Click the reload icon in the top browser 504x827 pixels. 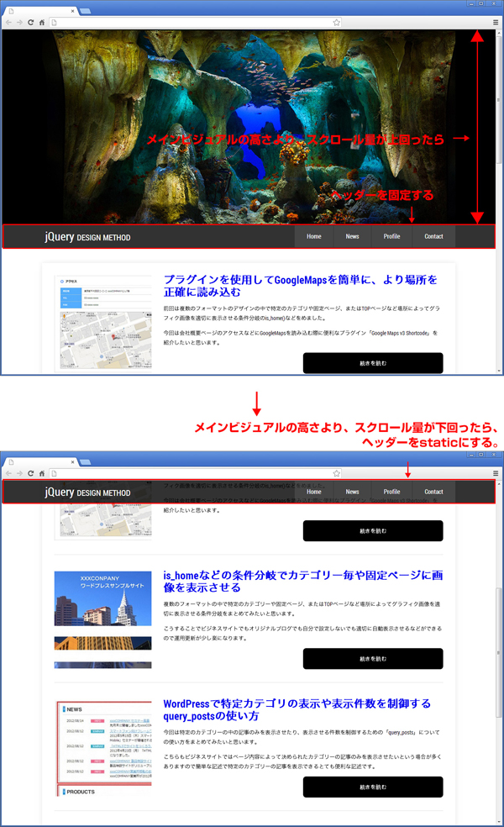pyautogui.click(x=31, y=23)
